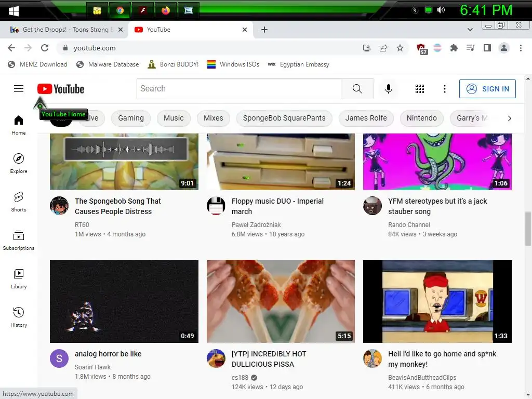Open a new browser tab
This screenshot has height=399, width=532.
click(264, 30)
